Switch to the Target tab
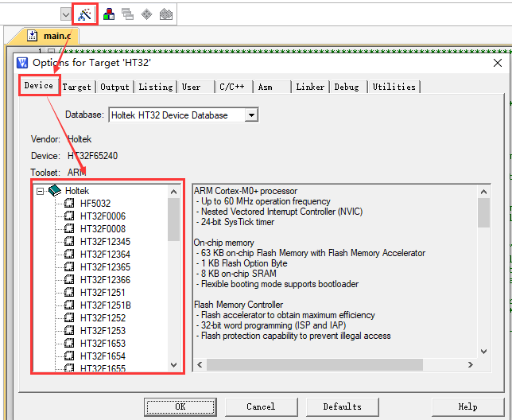Image resolution: width=512 pixels, height=420 pixels. (x=77, y=87)
